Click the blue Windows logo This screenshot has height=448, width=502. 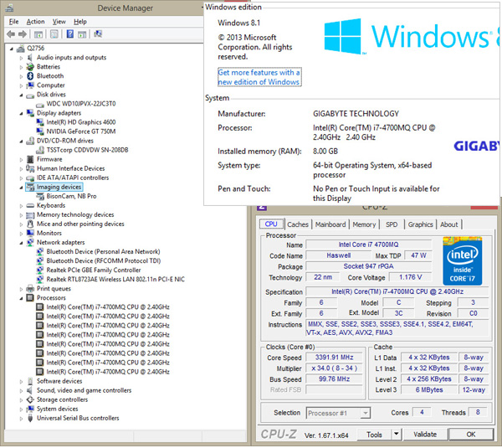343,36
